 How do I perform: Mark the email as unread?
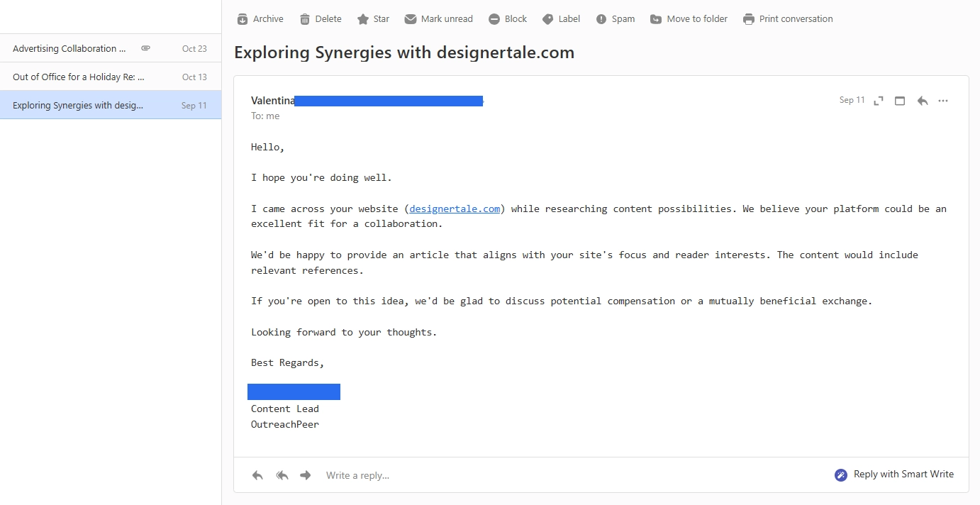coord(438,19)
